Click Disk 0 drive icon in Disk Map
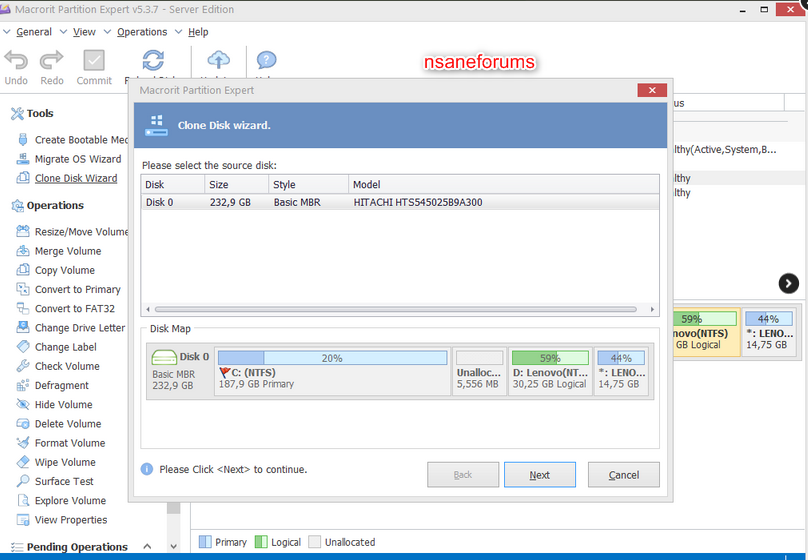 [164, 357]
